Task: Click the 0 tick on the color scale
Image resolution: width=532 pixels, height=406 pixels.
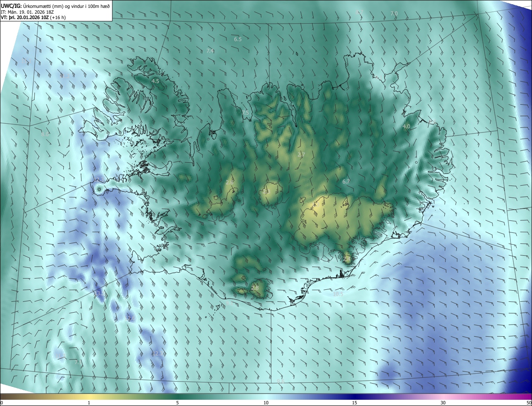Action: coord(2,403)
